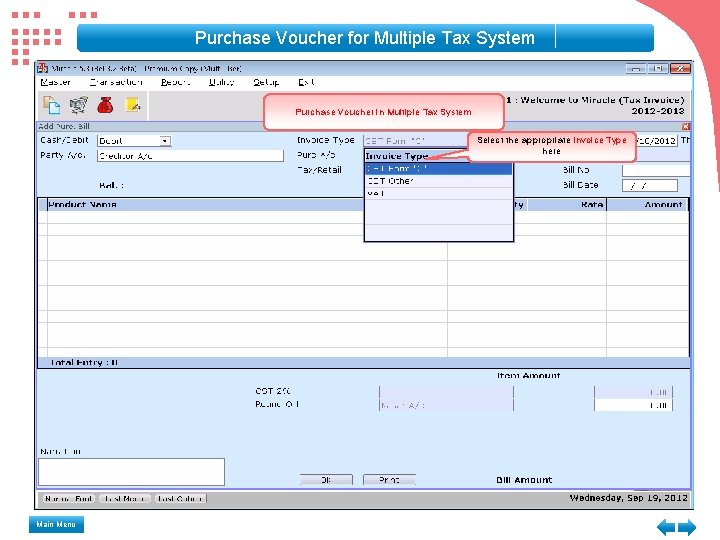Screen dimensions: 720x540
Task: Click the Bill Date field
Action: (650, 186)
